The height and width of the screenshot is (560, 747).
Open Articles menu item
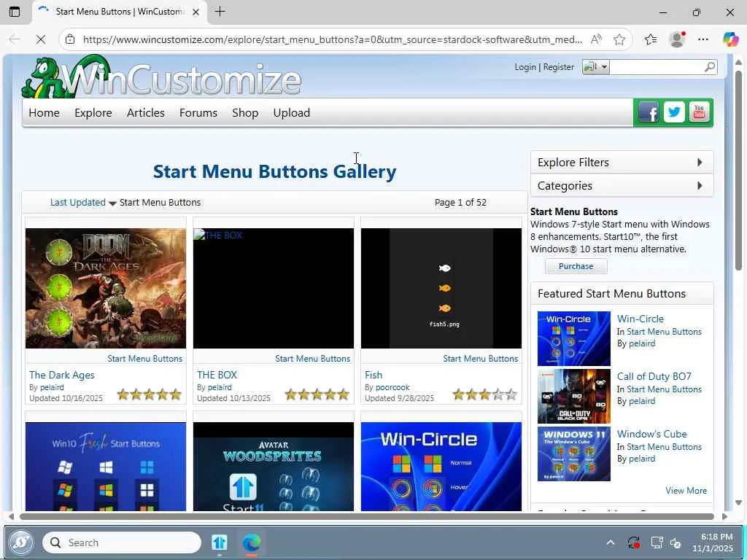146,113
